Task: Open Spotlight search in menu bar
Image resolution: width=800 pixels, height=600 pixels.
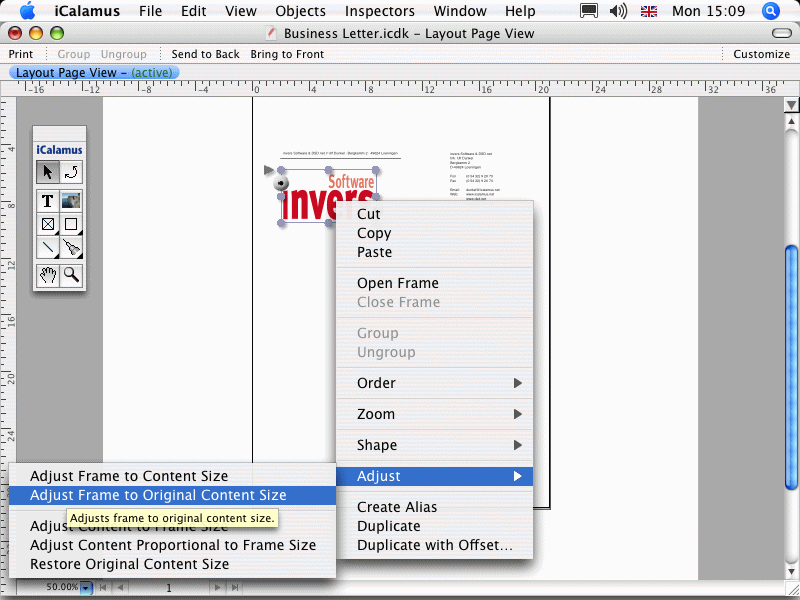Action: (771, 11)
